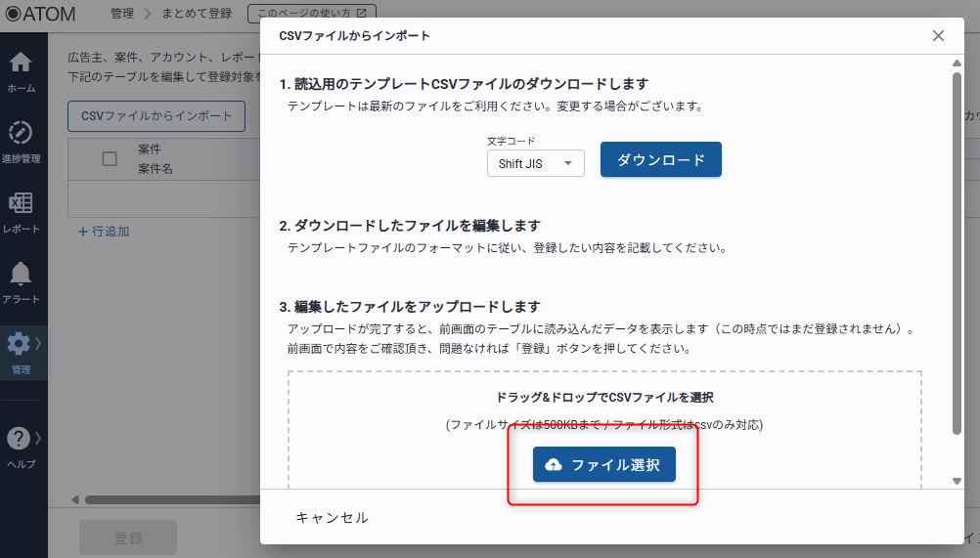Select the 管理 gear icon
This screenshot has height=558, width=980.
click(19, 344)
